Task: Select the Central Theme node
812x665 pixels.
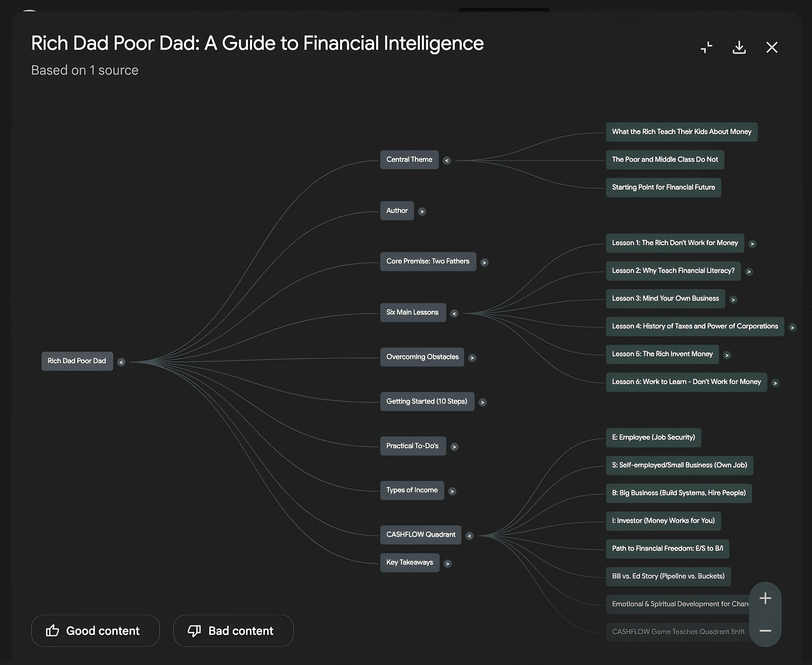Action: [x=409, y=159]
